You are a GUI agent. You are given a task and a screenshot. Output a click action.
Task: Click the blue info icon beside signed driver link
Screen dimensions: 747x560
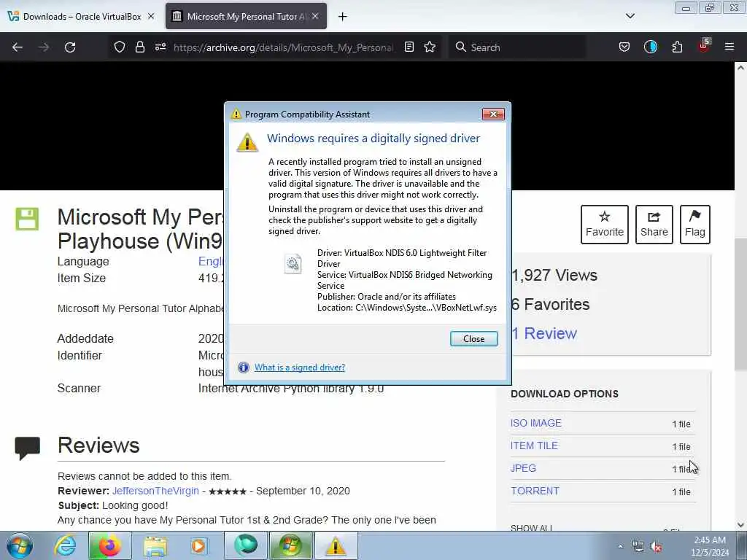click(244, 367)
